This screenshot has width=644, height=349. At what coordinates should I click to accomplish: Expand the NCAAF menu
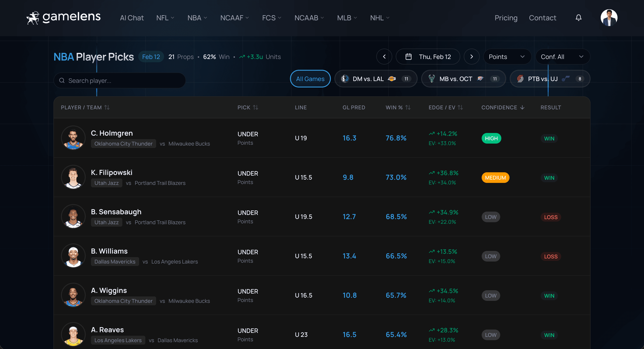pos(235,18)
